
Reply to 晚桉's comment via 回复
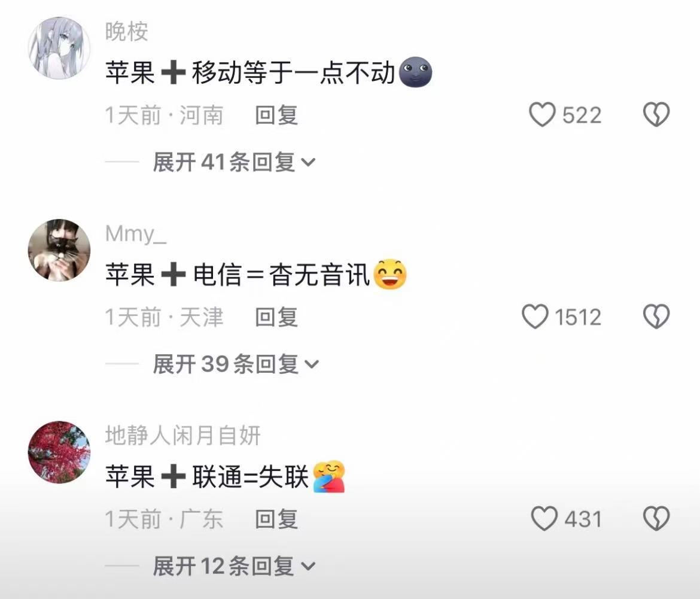(x=276, y=115)
